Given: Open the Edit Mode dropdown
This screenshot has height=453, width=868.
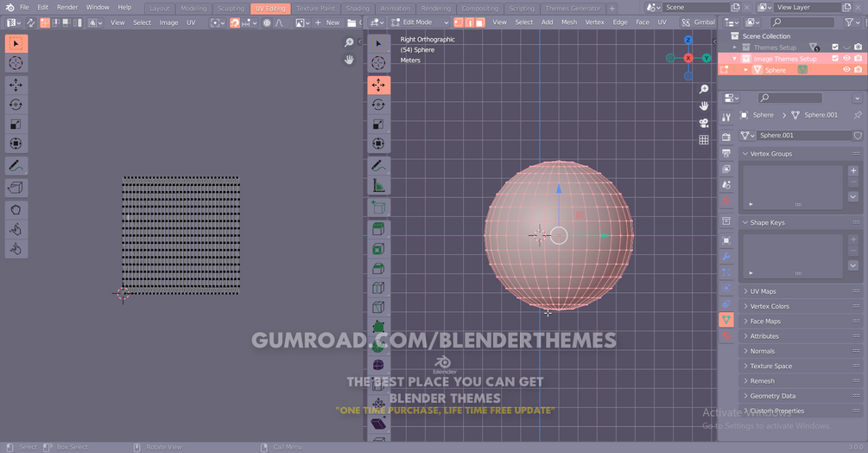Looking at the screenshot, I should coord(420,22).
